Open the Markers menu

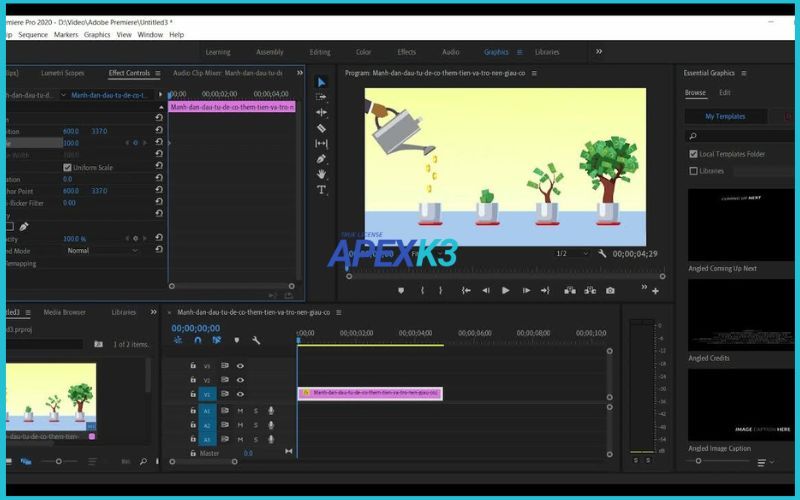click(x=66, y=35)
